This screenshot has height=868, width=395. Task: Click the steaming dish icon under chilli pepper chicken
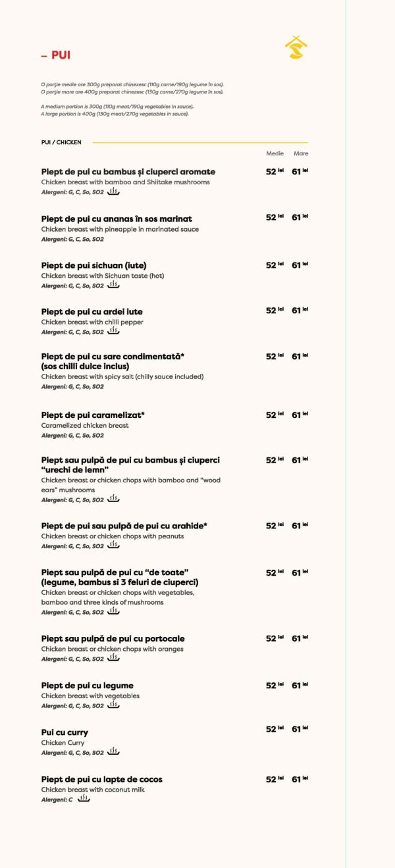coord(113,332)
